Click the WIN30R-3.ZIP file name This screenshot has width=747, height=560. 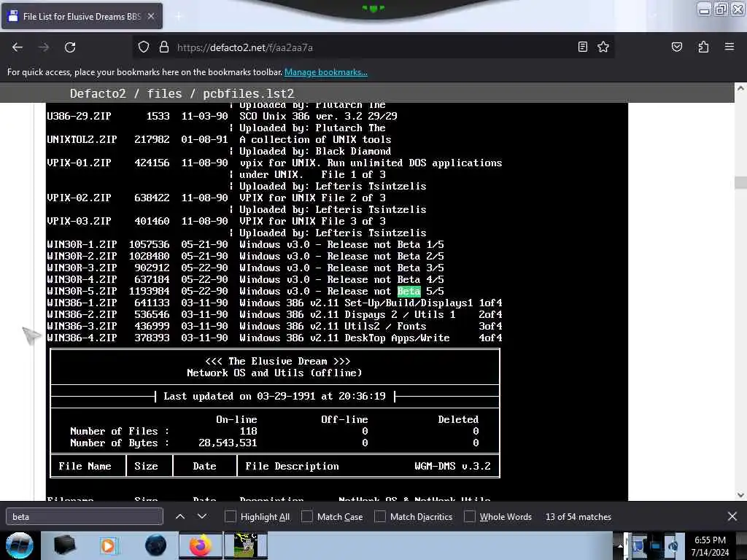[x=82, y=268]
